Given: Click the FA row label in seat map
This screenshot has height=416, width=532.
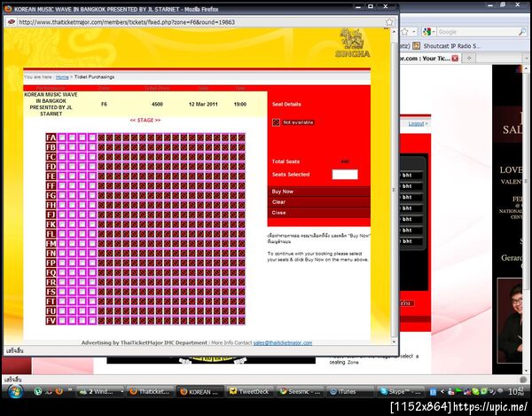Looking at the screenshot, I should [x=51, y=137].
